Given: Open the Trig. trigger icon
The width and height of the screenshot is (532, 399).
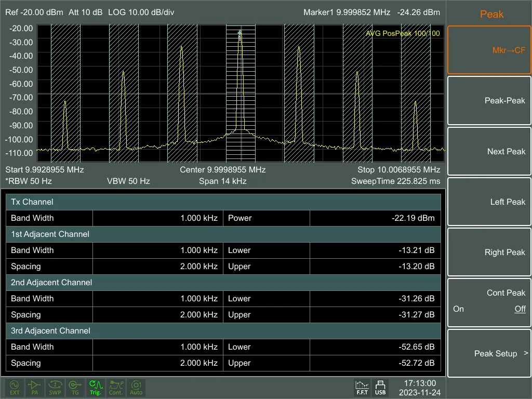Looking at the screenshot, I should pyautogui.click(x=96, y=388).
